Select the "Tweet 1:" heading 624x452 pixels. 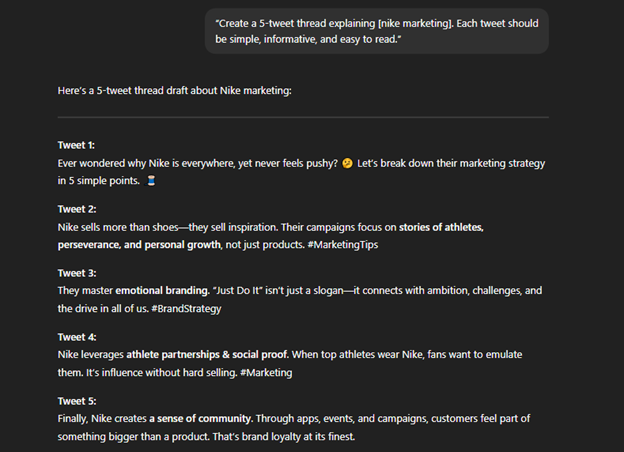tap(76, 145)
